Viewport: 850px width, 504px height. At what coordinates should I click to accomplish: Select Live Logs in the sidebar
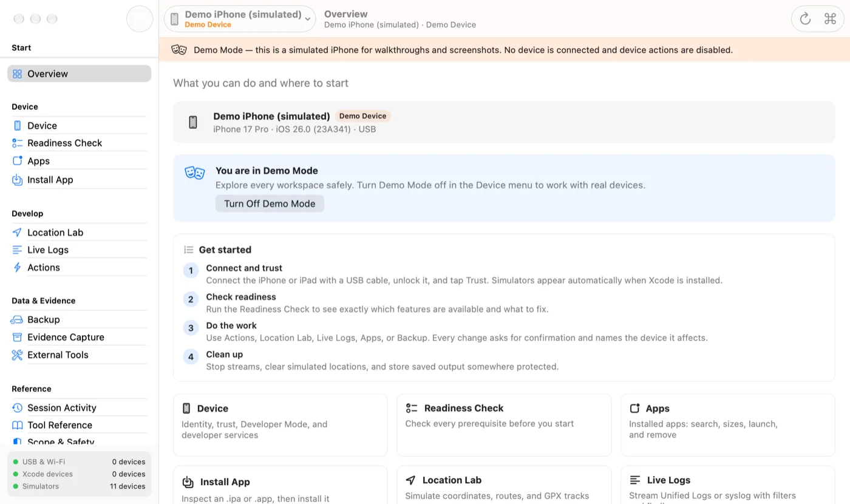(79, 250)
